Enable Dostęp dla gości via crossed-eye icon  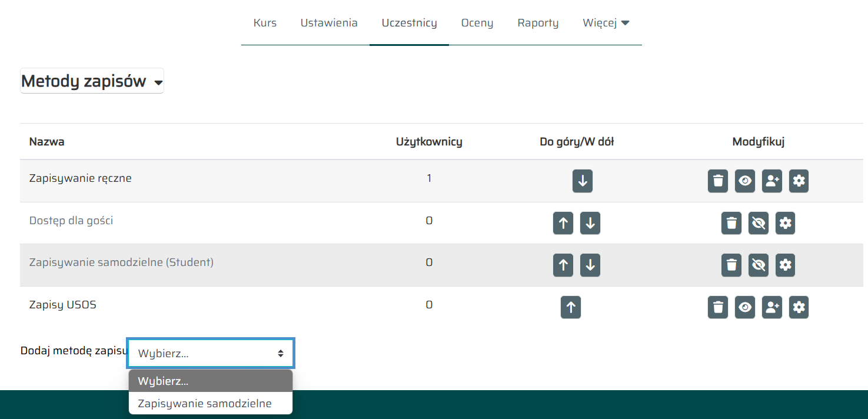pos(759,223)
